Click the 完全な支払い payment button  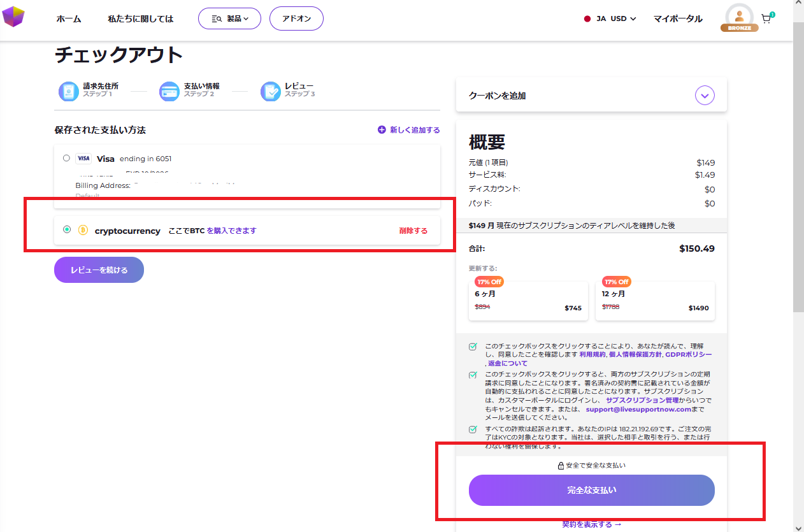pyautogui.click(x=591, y=490)
